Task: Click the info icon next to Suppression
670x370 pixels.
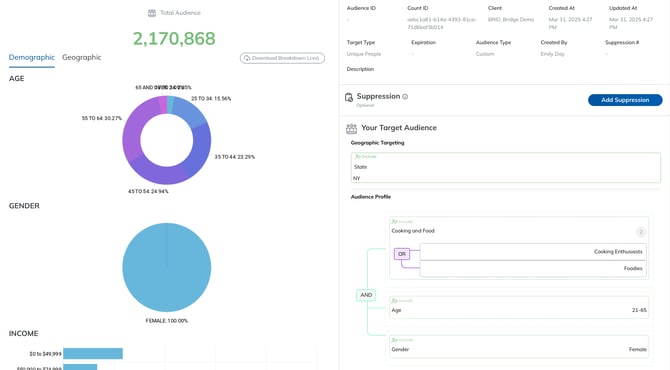Action: [405, 97]
